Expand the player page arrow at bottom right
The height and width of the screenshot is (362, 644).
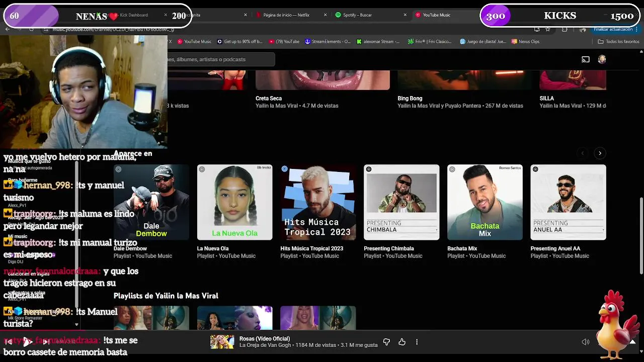coord(632,342)
